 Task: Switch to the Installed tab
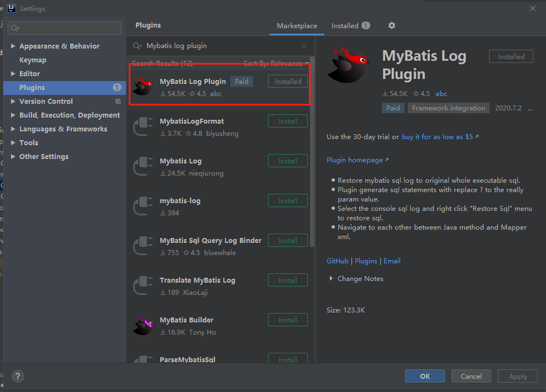coord(346,25)
